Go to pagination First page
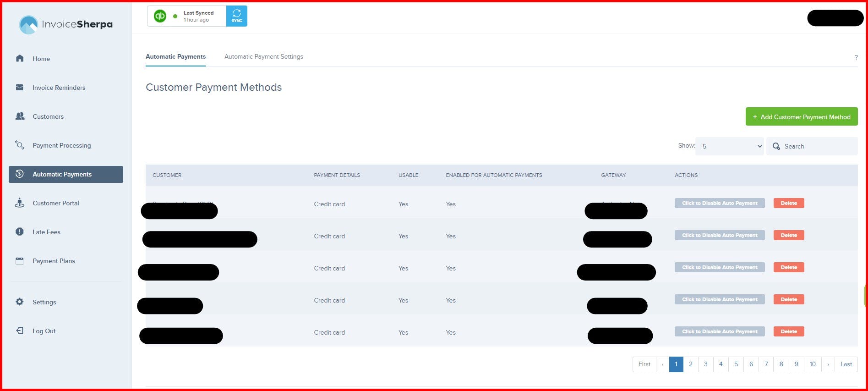The height and width of the screenshot is (391, 868). click(x=644, y=364)
